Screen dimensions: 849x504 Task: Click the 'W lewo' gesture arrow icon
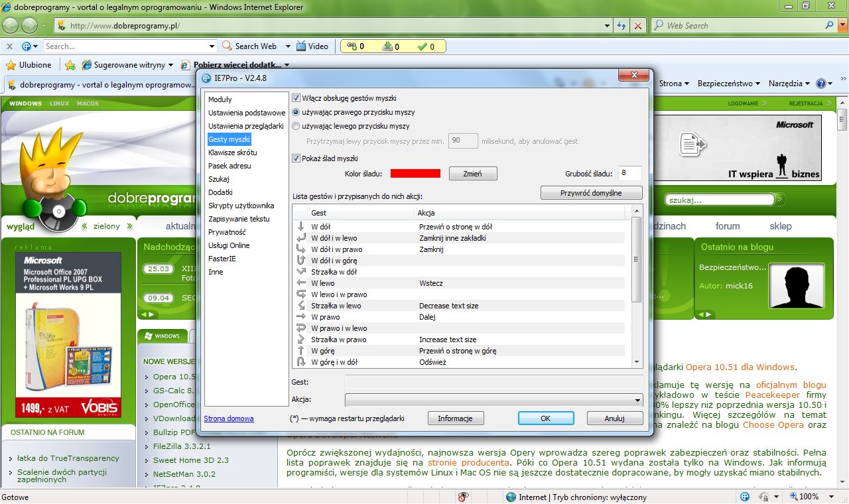pyautogui.click(x=300, y=283)
